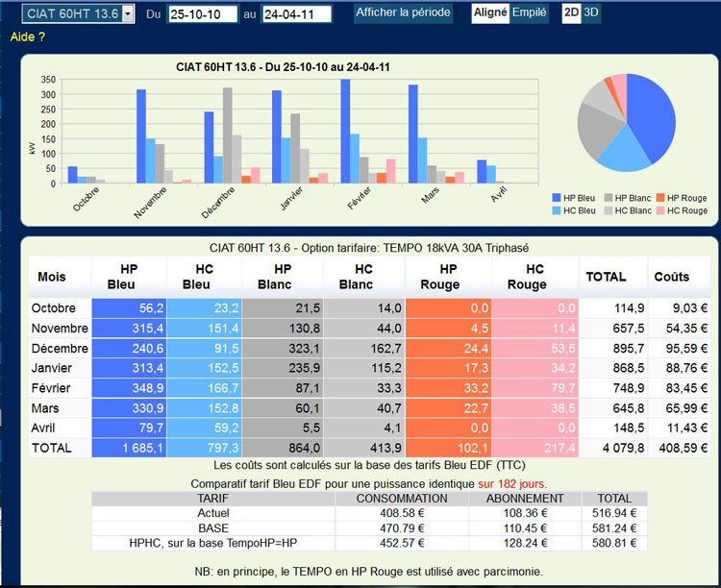The width and height of the screenshot is (721, 588).
Task: Click the HP Blanc legend swatch
Action: point(607,198)
